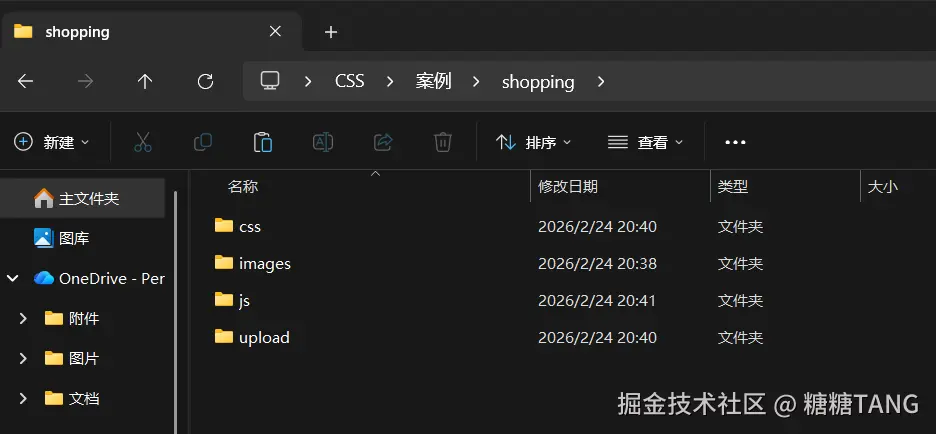936x434 pixels.
Task: Click the js folder icon
Action: coord(224,299)
